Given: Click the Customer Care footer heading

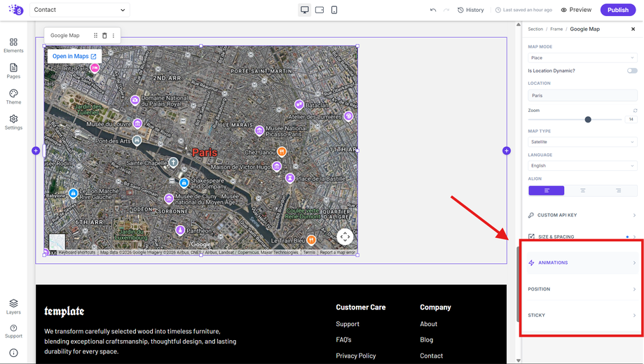Looking at the screenshot, I should (x=361, y=307).
